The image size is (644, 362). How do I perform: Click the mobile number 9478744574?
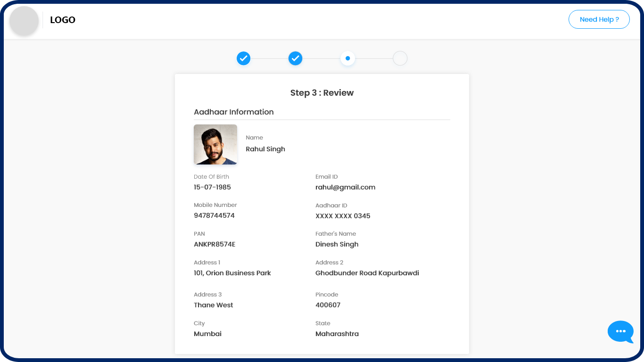(x=214, y=215)
